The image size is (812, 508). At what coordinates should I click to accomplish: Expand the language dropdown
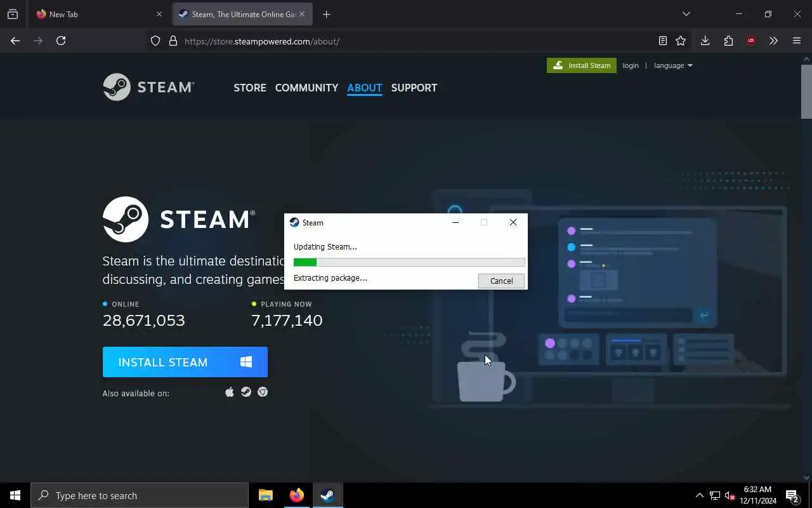(673, 65)
